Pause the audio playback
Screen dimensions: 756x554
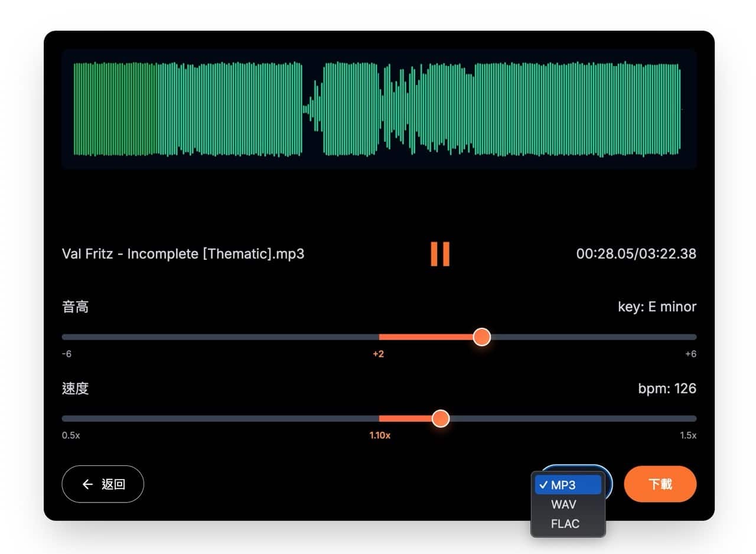click(440, 254)
